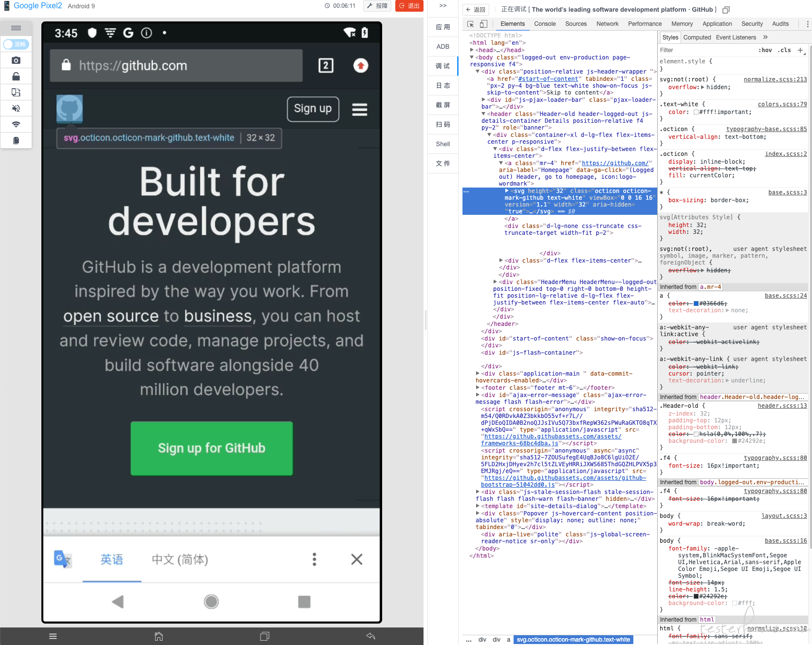
Task: Tap the Sign up button in GitHub header
Action: 313,109
